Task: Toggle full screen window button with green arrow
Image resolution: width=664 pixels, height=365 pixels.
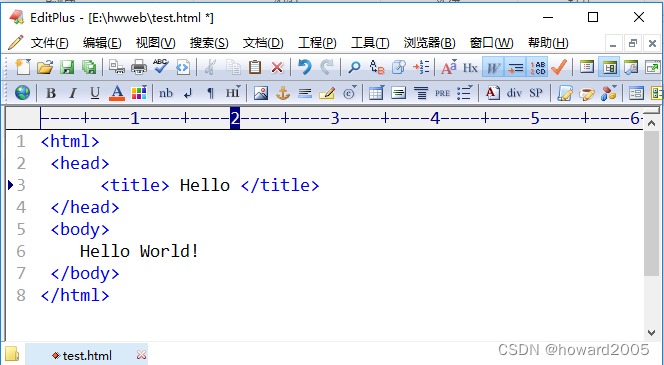Action: 653,67
